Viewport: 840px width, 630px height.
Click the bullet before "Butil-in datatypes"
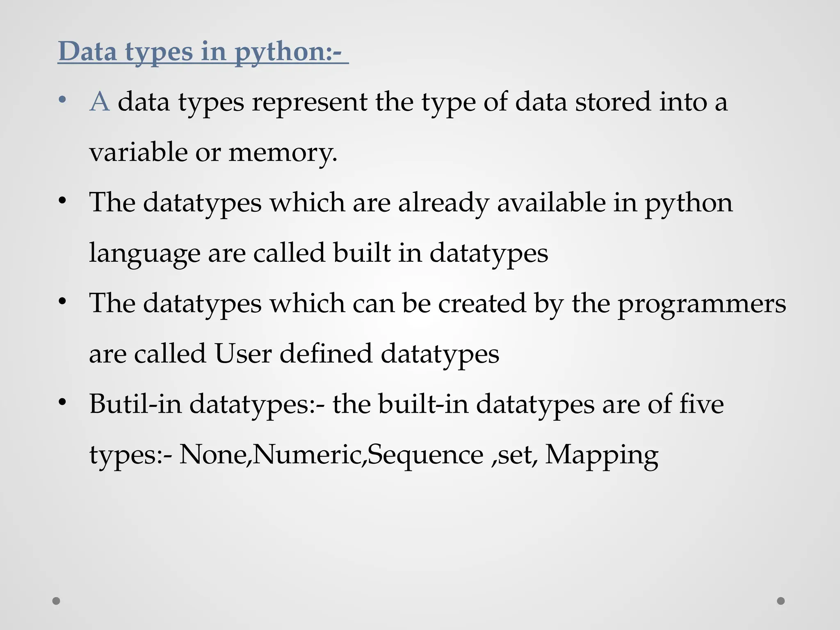(x=62, y=402)
